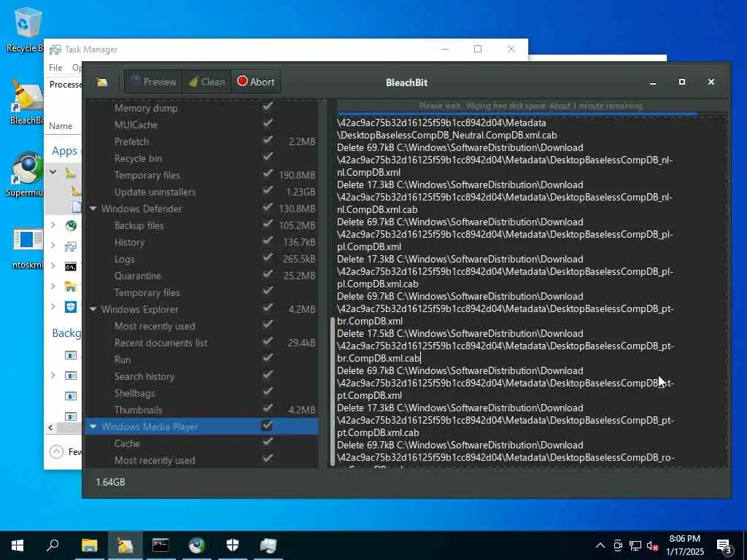Screen dimensions: 747x560
Task: Switch to BleachBit taskbar icon
Action: pos(125,545)
